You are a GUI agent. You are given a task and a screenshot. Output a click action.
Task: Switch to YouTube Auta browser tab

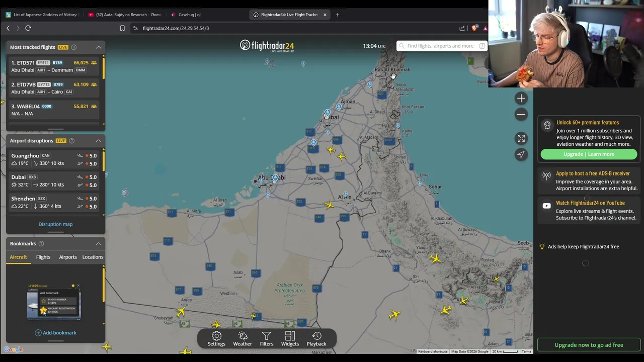(x=124, y=15)
